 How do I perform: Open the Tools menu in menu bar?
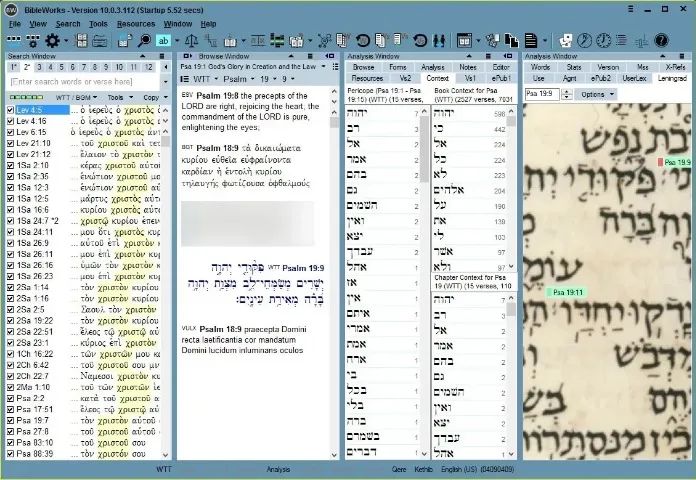pos(98,24)
